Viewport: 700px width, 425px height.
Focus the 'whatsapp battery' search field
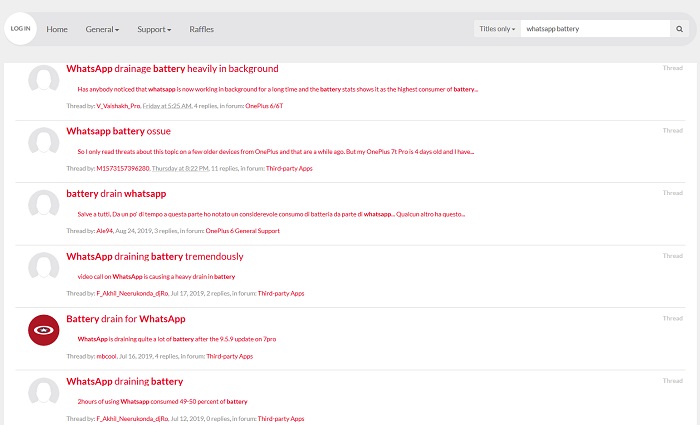(x=595, y=29)
